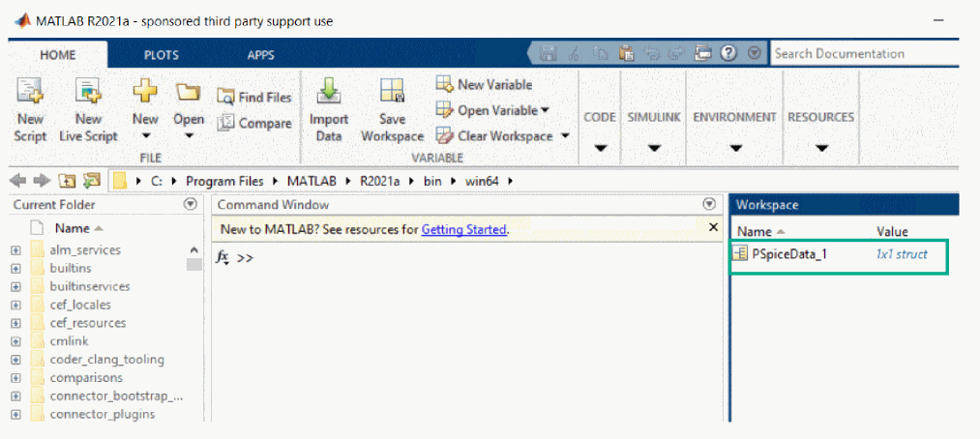
Task: Click the Cut scissors icon
Action: pos(573,54)
